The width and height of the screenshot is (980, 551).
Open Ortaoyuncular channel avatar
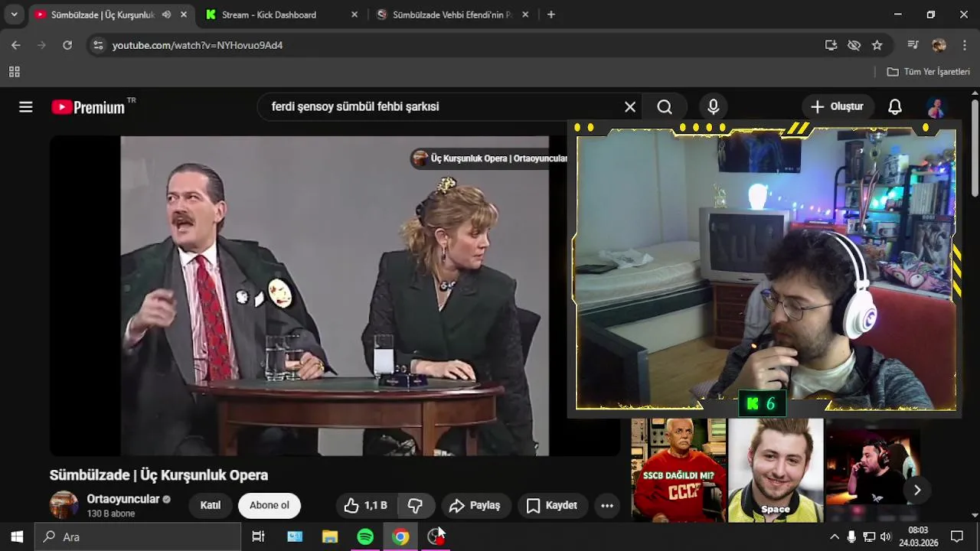(64, 505)
